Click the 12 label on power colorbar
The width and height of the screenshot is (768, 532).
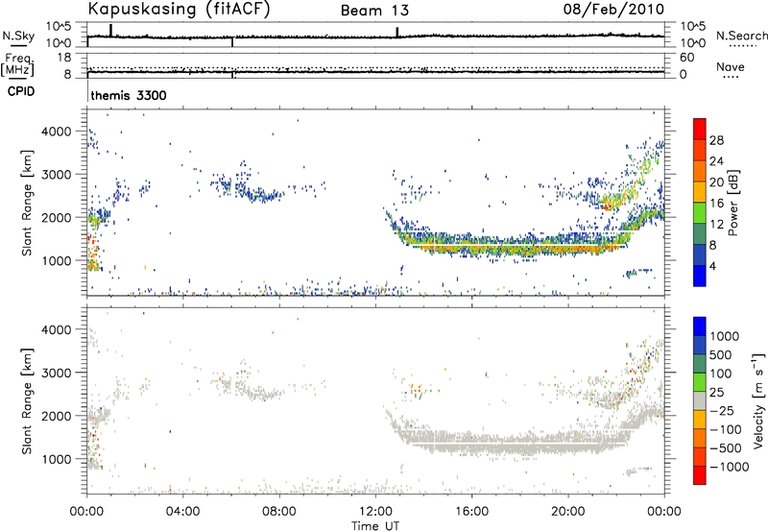point(716,225)
